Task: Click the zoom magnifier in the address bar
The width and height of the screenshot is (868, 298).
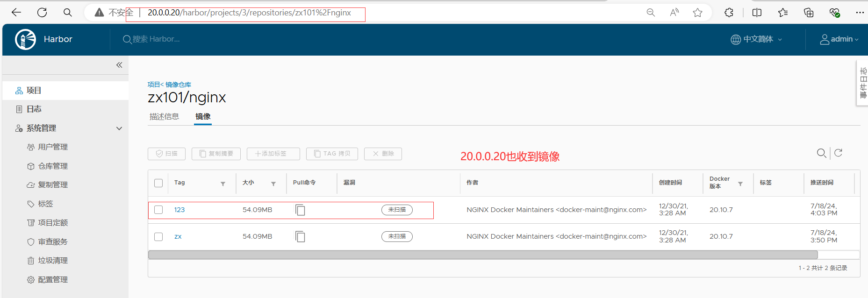Action: point(651,13)
